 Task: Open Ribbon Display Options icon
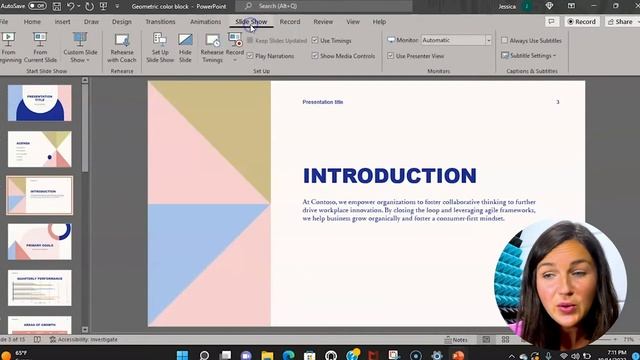(571, 6)
